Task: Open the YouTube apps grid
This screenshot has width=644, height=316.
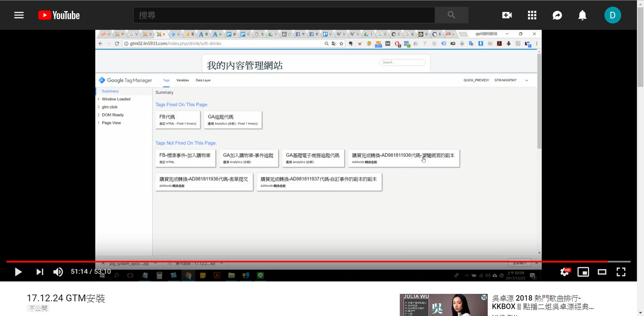Action: pyautogui.click(x=532, y=15)
